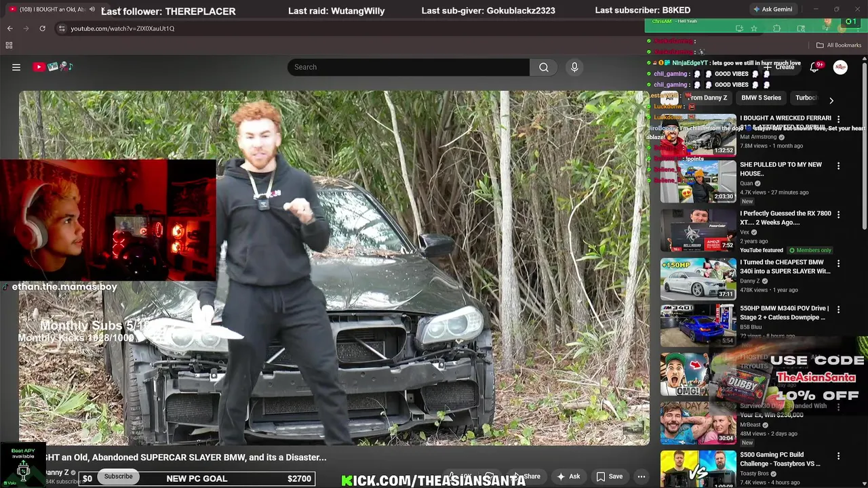Open title SHE PULLED UP TO MY NEW HOUSE
This screenshot has height=488, width=868.
coord(781,169)
